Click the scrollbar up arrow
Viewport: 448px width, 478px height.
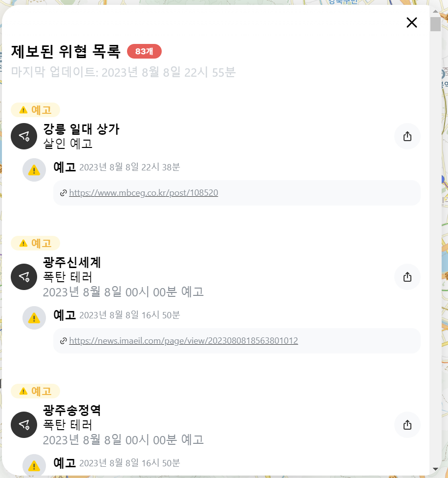(x=435, y=11)
